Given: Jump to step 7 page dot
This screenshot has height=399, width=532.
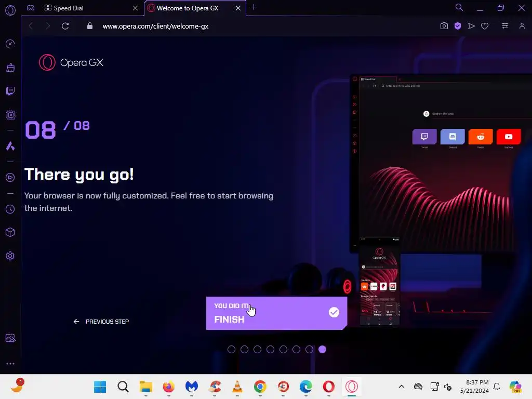Looking at the screenshot, I should (x=309, y=350).
